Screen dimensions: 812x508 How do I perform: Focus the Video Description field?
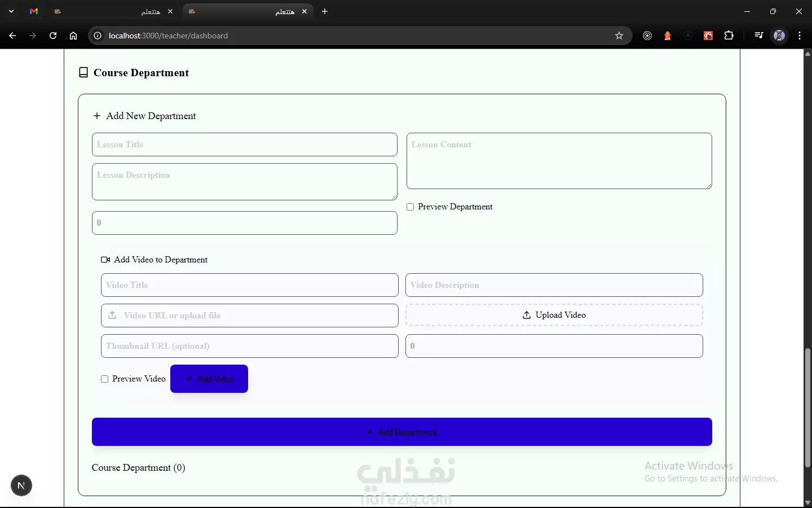pyautogui.click(x=554, y=285)
